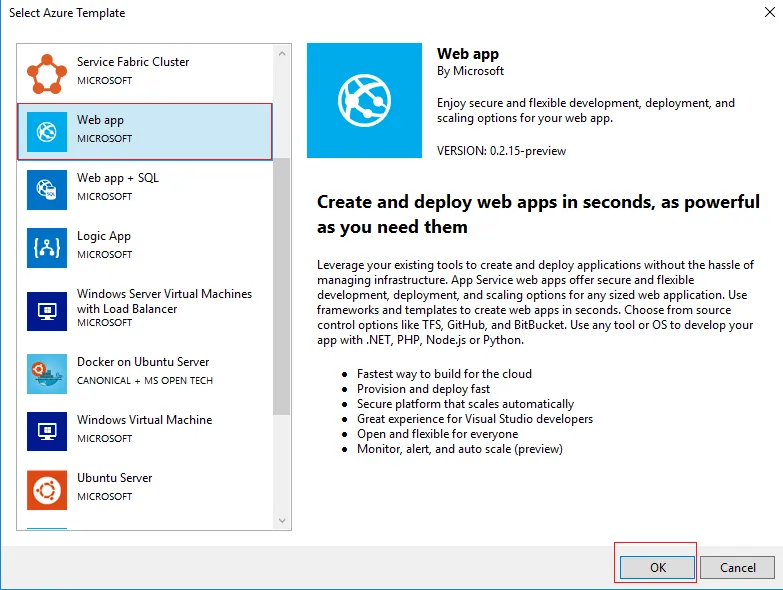This screenshot has height=590, width=783.
Task: Click the large Web app preview image
Action: click(364, 100)
